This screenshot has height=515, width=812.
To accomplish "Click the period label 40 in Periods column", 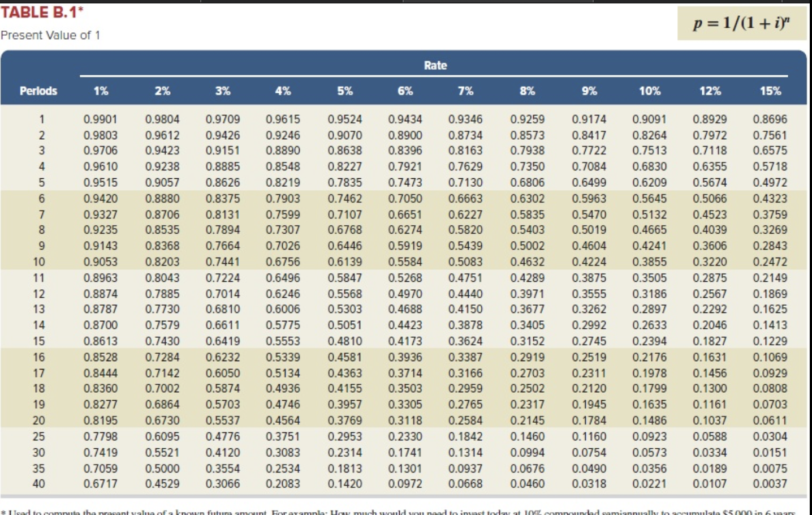I will coord(38,484).
